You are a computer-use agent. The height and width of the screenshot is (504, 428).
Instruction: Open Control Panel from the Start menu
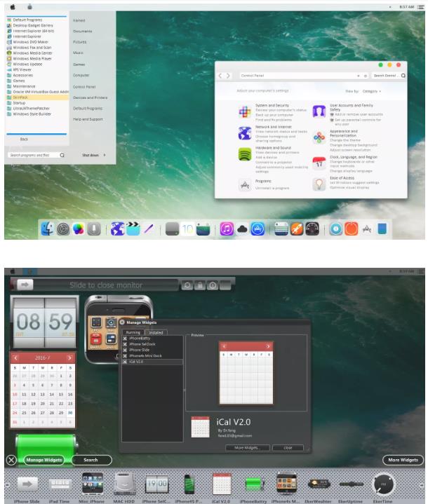pos(84,86)
